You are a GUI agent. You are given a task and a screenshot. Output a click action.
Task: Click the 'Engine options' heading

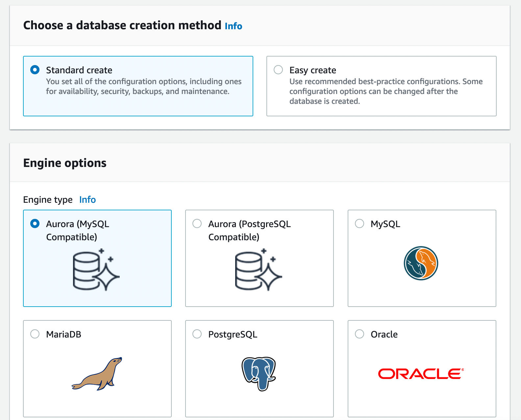(x=65, y=163)
